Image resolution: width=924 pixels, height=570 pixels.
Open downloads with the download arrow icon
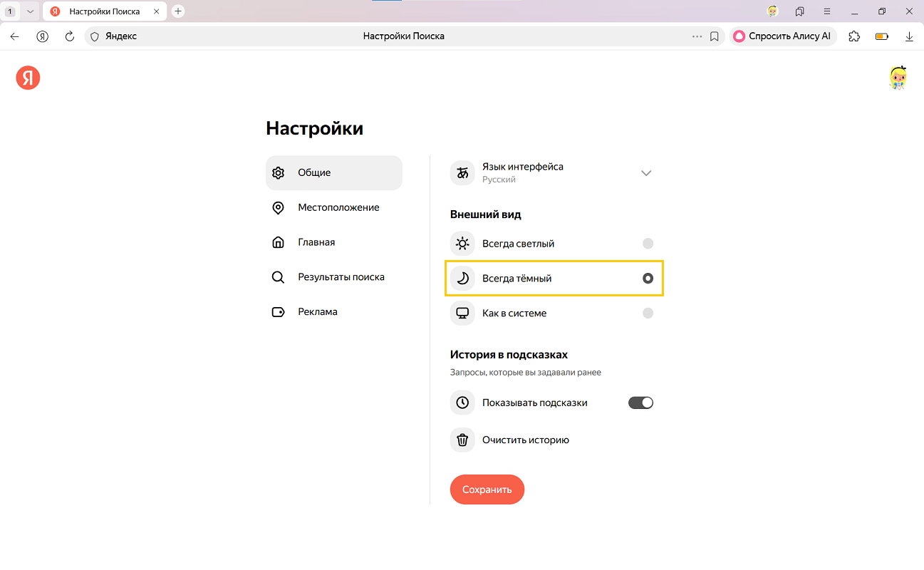909,36
